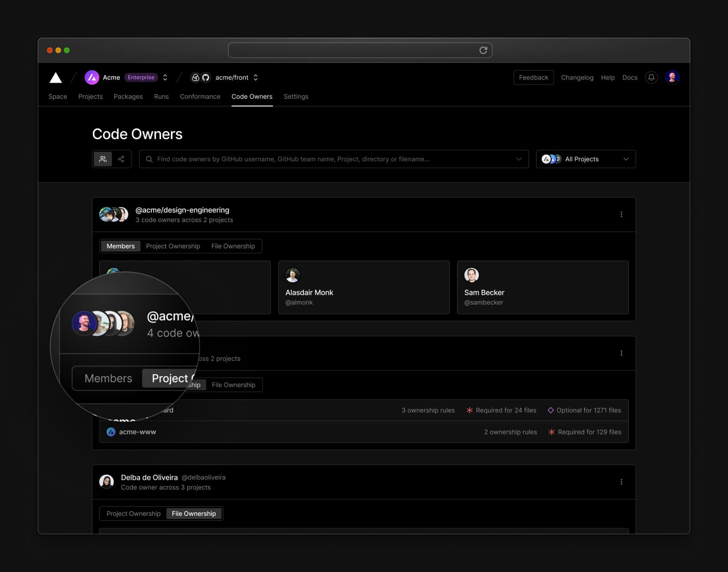The height and width of the screenshot is (572, 728).
Task: Click the acme-www project icon
Action: tap(111, 432)
